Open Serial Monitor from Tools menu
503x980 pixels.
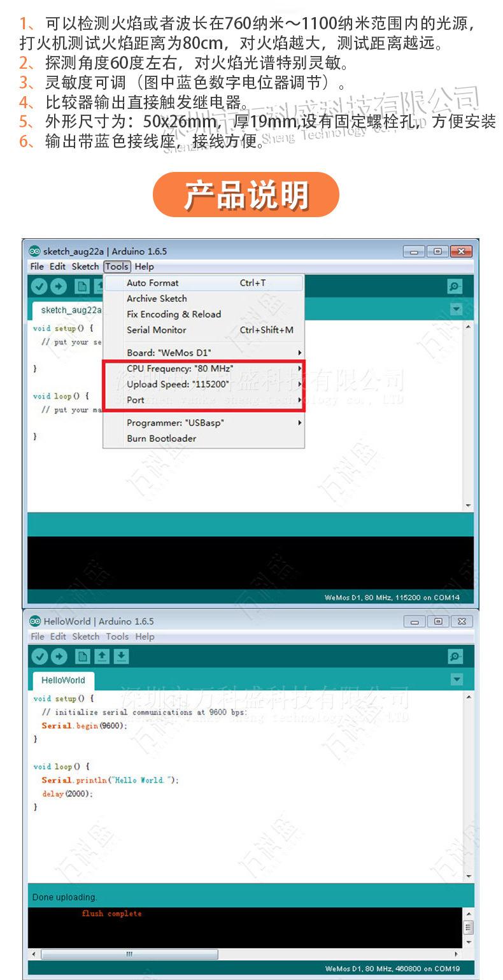click(204, 330)
